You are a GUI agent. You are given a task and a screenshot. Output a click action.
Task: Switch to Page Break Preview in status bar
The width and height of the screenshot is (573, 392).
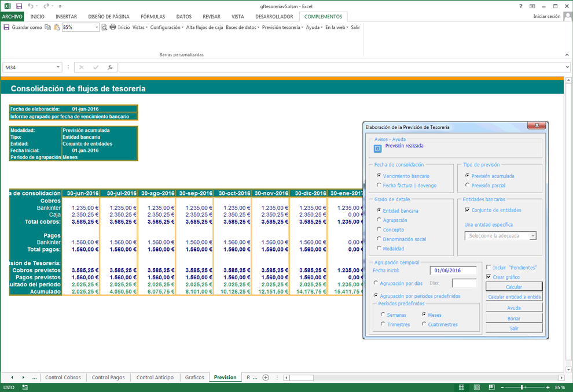click(491, 387)
